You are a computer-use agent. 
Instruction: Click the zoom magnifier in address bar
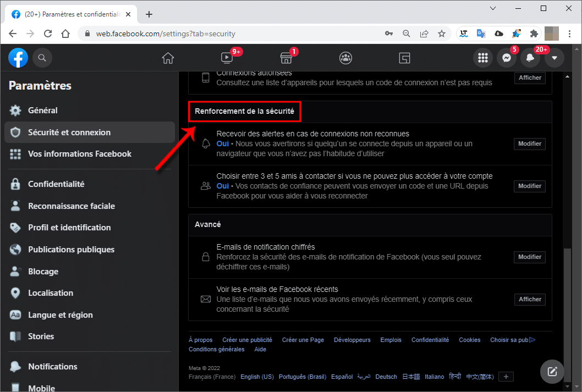[407, 34]
